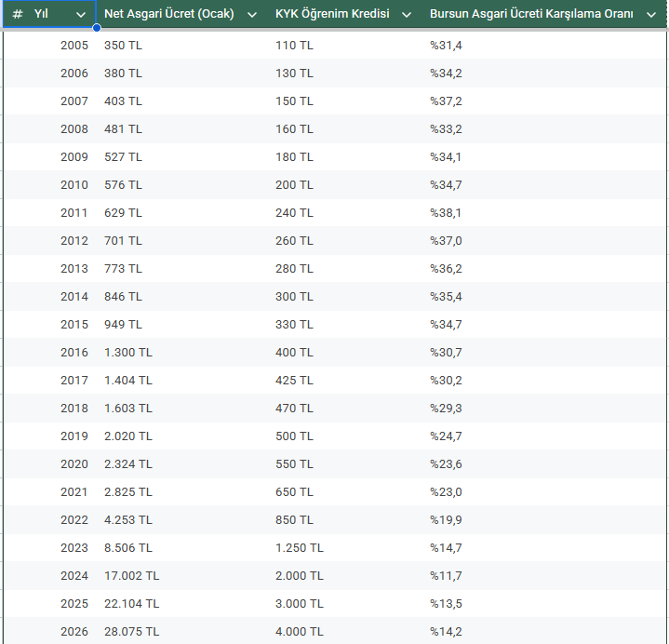
Task: Click the %38,1 ratio cell
Action: pos(445,213)
